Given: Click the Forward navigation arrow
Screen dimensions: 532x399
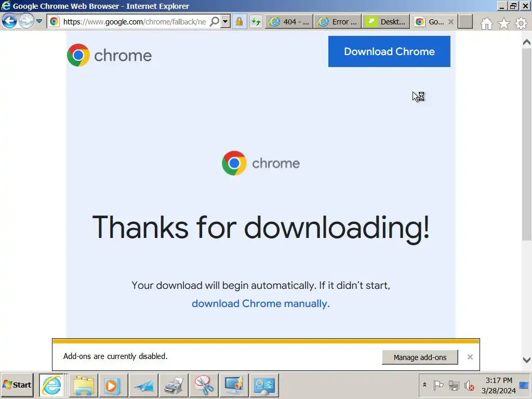Looking at the screenshot, I should [x=26, y=21].
